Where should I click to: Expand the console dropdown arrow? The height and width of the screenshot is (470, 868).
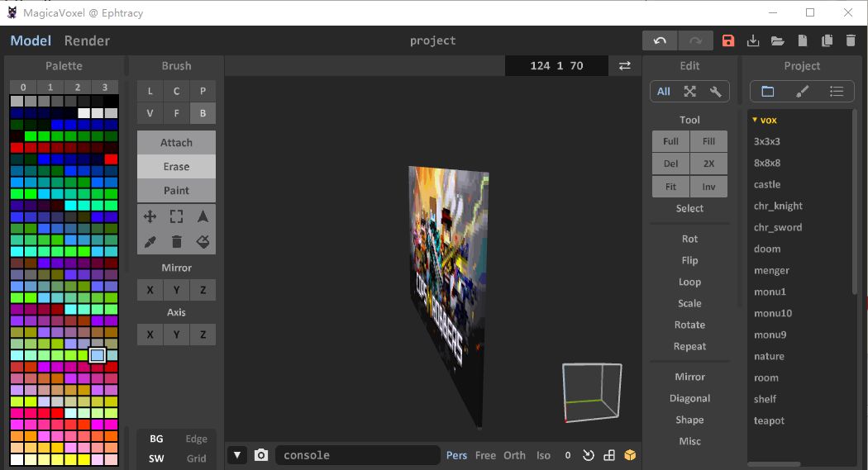[237, 455]
